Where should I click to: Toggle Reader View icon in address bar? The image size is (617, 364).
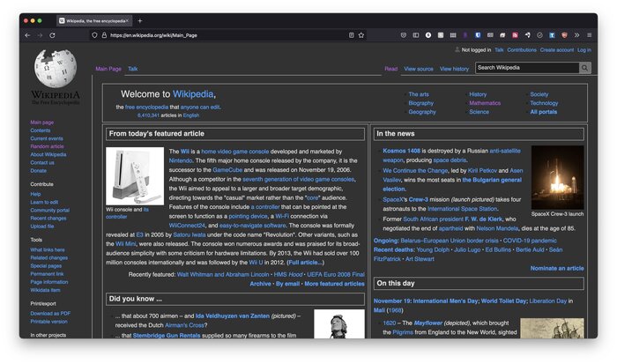pos(352,35)
